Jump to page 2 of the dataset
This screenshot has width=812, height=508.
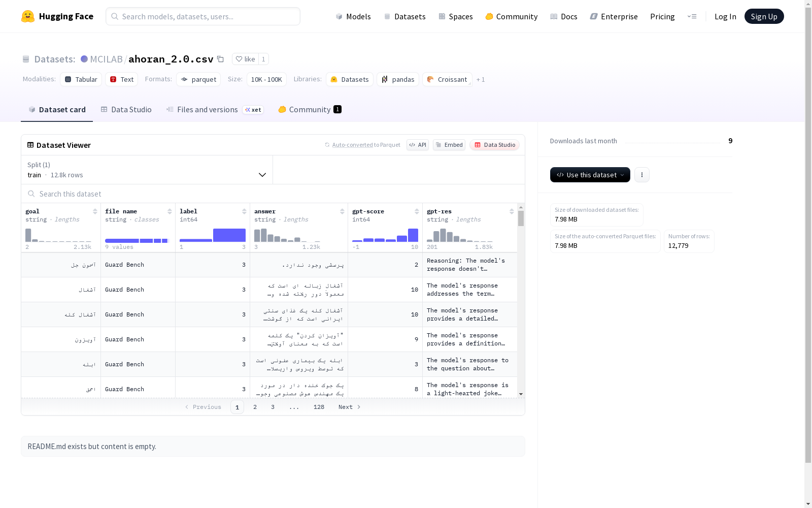(255, 407)
